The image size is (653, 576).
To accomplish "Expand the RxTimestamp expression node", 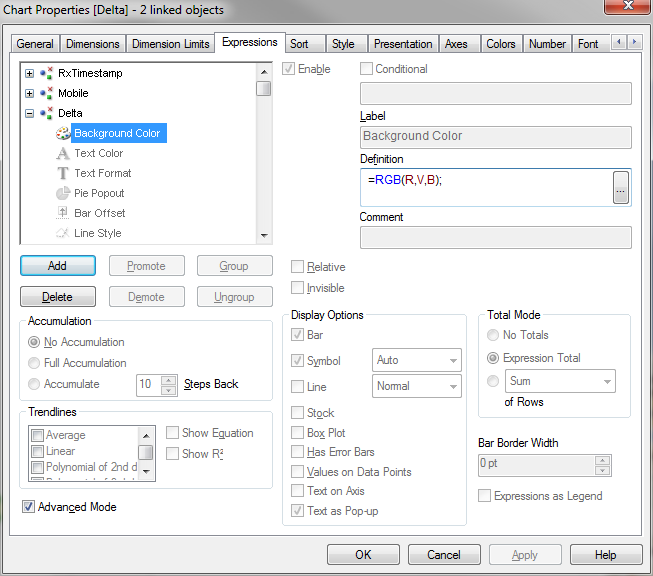I will coord(29,73).
